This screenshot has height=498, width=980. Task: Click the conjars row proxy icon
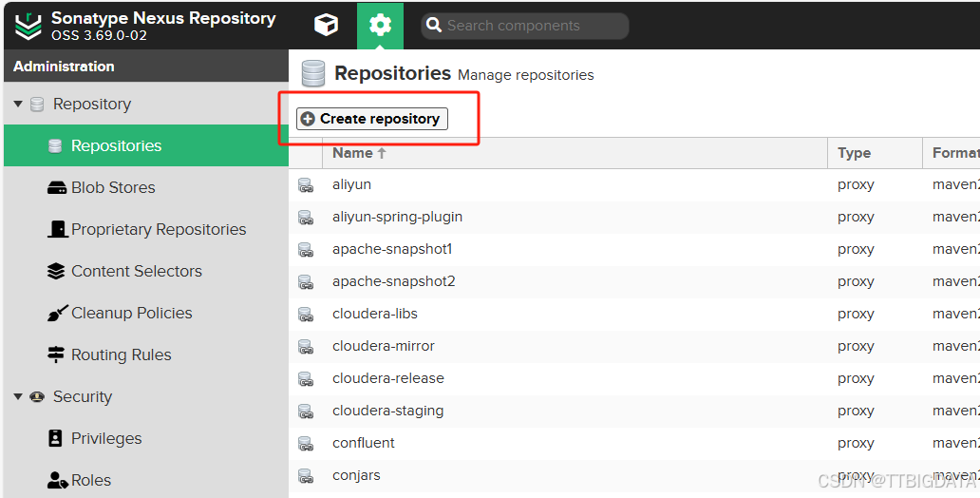[x=306, y=476]
